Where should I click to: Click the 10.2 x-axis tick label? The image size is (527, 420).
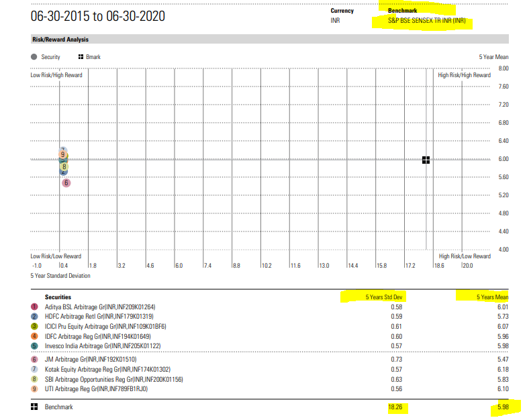point(267,266)
